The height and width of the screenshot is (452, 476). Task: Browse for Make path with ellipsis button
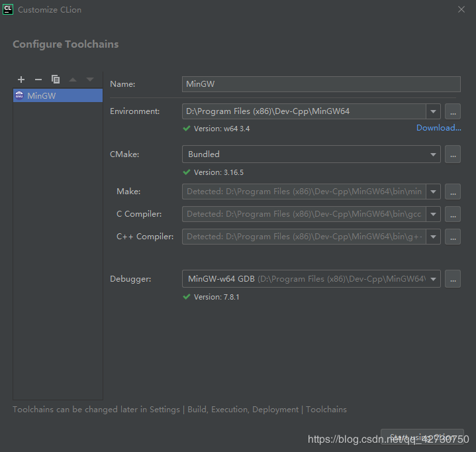(x=453, y=192)
